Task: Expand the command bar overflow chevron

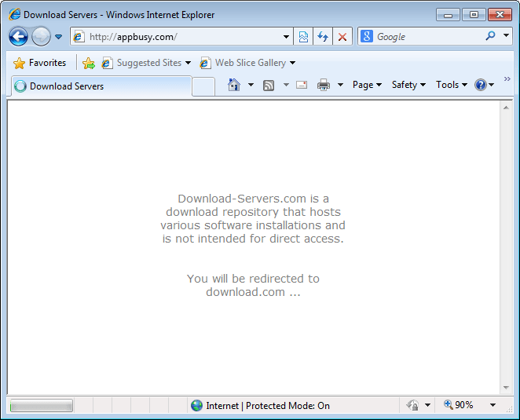Action: 507,79
